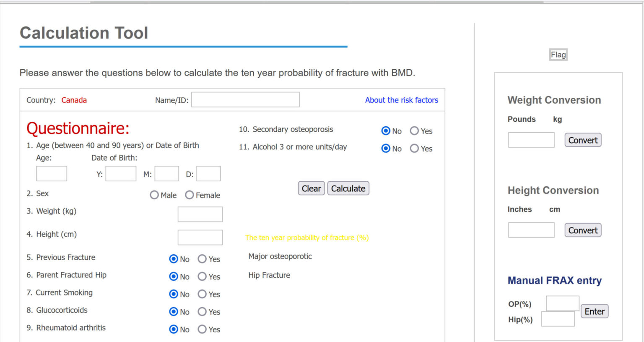Click the Flag button
The height and width of the screenshot is (342, 644).
coord(558,55)
